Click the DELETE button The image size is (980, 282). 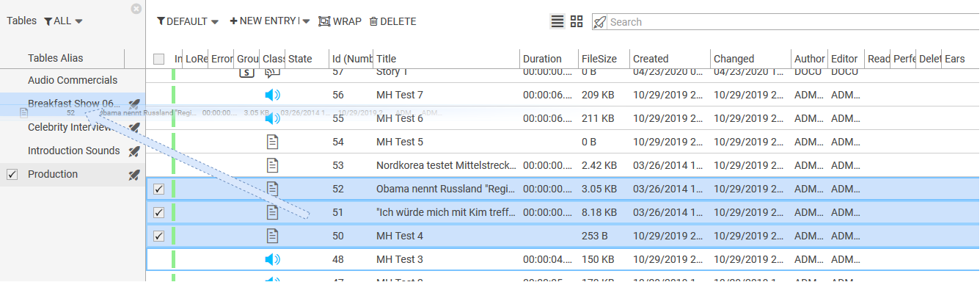point(392,21)
